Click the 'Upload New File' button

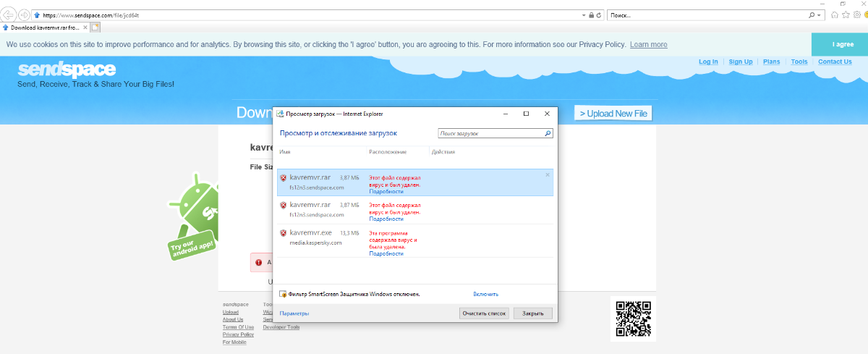(613, 114)
